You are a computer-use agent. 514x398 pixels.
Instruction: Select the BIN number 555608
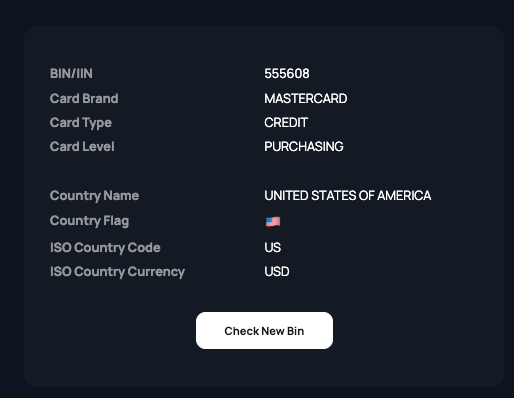coord(287,73)
